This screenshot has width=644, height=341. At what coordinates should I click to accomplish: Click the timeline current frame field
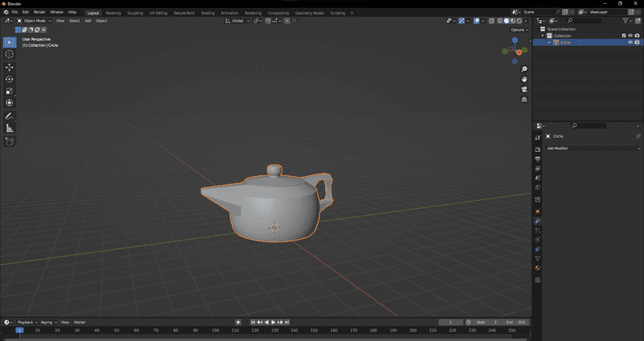click(x=450, y=322)
